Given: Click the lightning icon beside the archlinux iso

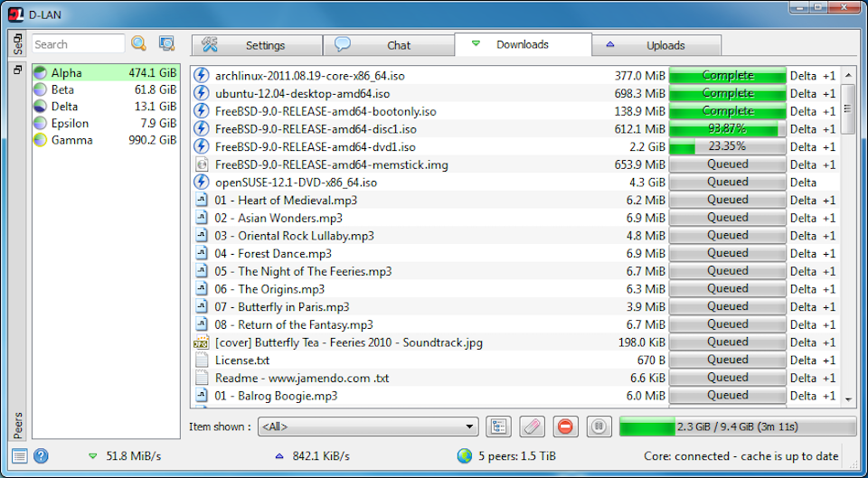Looking at the screenshot, I should click(202, 75).
